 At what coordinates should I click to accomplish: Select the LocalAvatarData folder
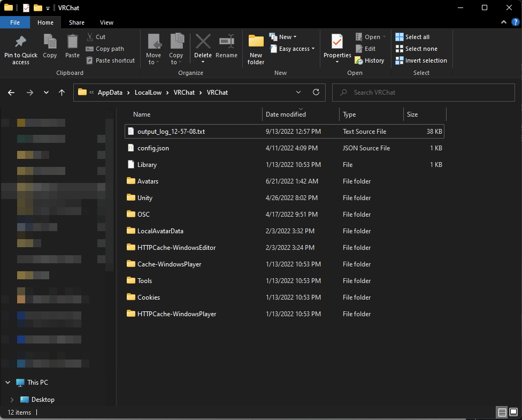[285, 231]
